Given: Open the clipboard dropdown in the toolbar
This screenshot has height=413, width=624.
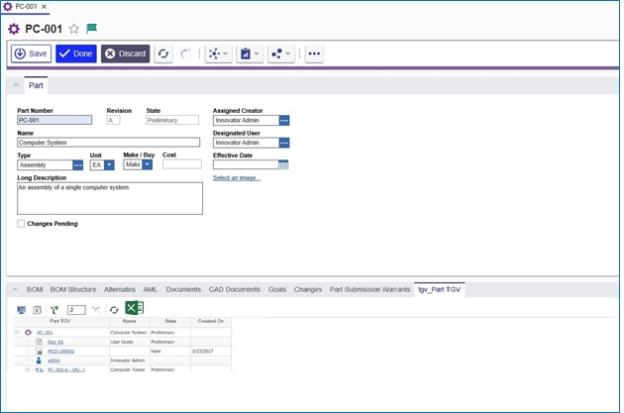Looking at the screenshot, I should (250, 54).
